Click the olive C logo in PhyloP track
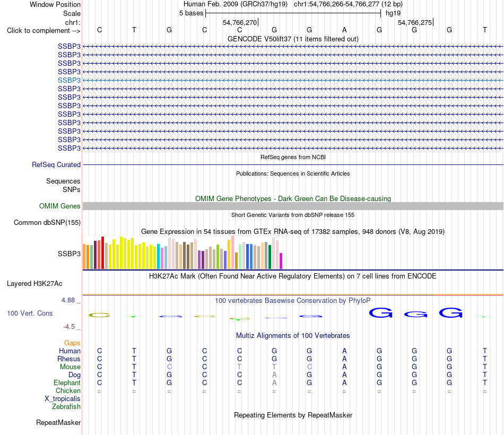This screenshot has width=504, height=435. [99, 316]
